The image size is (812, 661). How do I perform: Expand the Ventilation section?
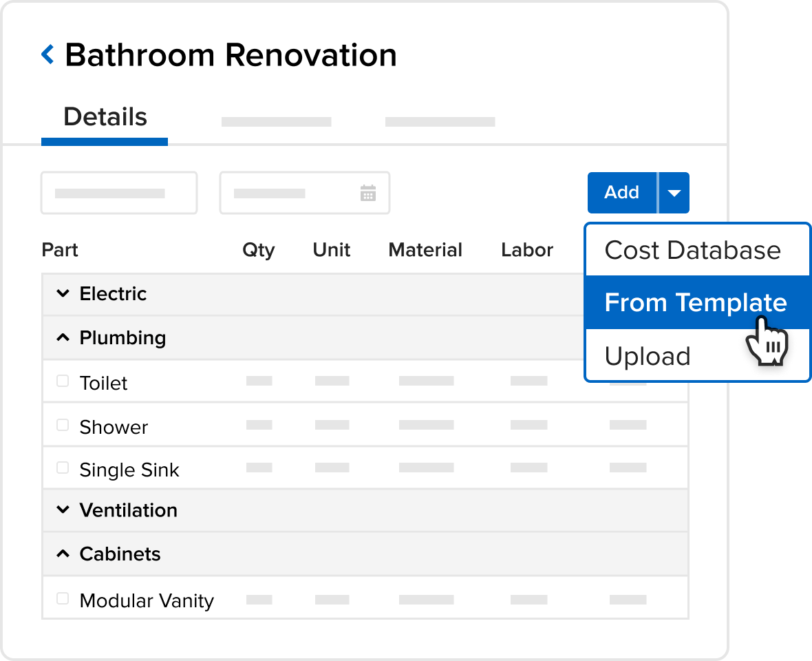63,510
